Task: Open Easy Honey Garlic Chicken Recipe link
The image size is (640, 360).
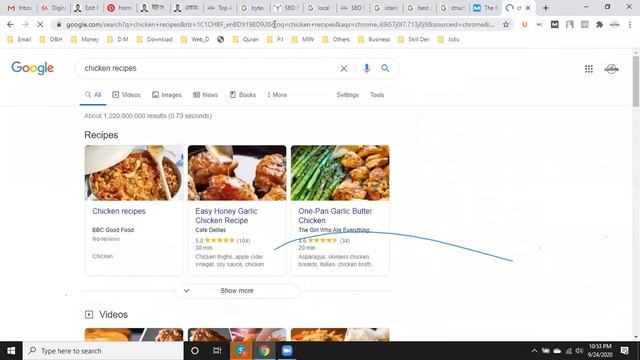Action: tap(226, 216)
